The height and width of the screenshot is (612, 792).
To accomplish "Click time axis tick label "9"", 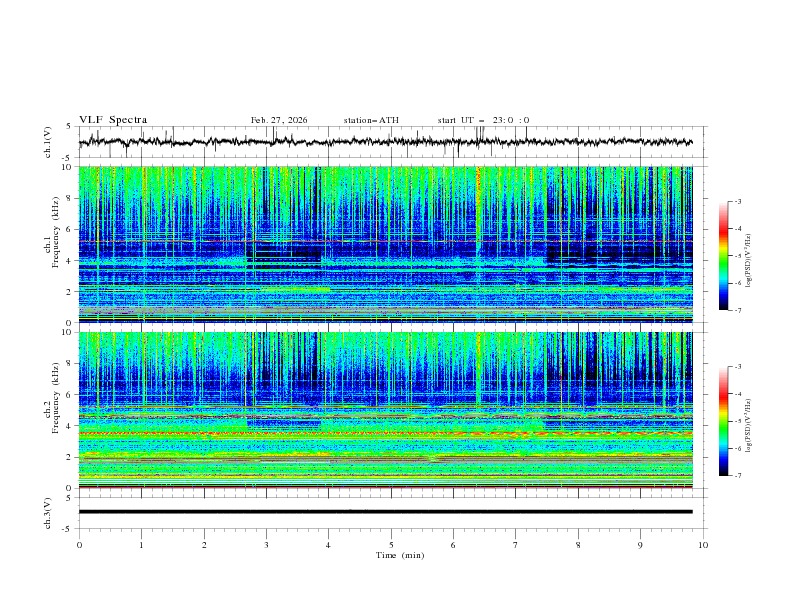I will click(x=640, y=545).
